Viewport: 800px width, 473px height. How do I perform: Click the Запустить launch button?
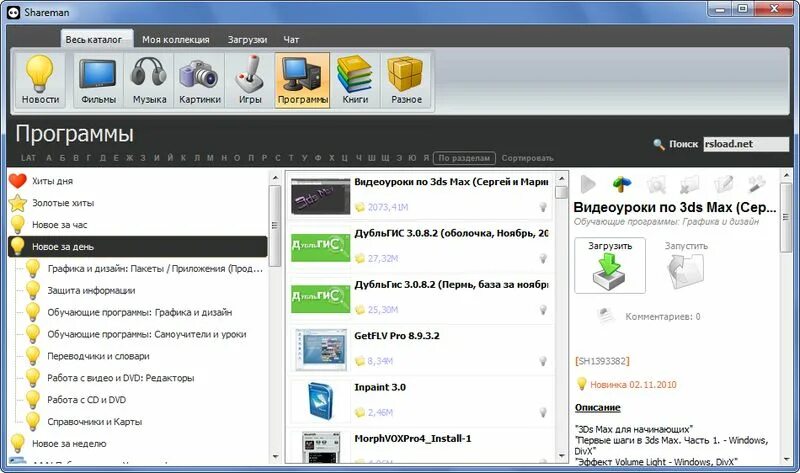click(686, 265)
